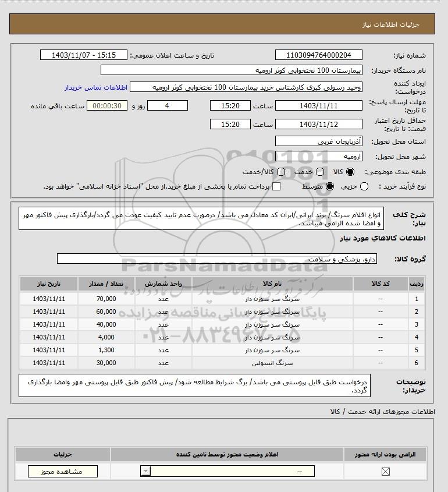Click the مشاهده مجوز button

coord(63,471)
